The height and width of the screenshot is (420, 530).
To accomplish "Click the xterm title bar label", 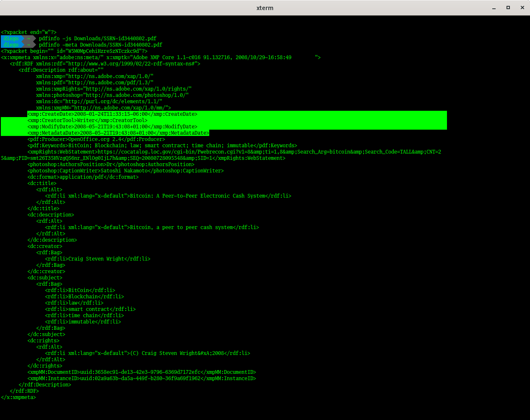I will point(265,8).
